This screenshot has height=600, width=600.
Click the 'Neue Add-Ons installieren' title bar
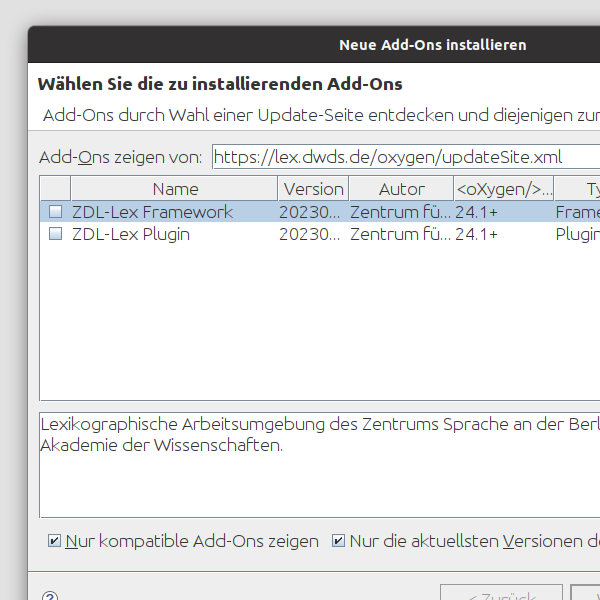point(432,45)
